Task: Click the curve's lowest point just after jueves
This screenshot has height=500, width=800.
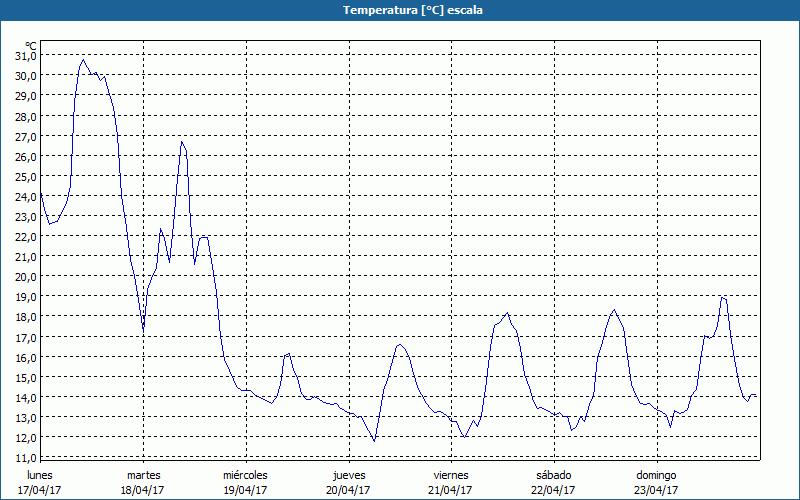Action: (374, 441)
